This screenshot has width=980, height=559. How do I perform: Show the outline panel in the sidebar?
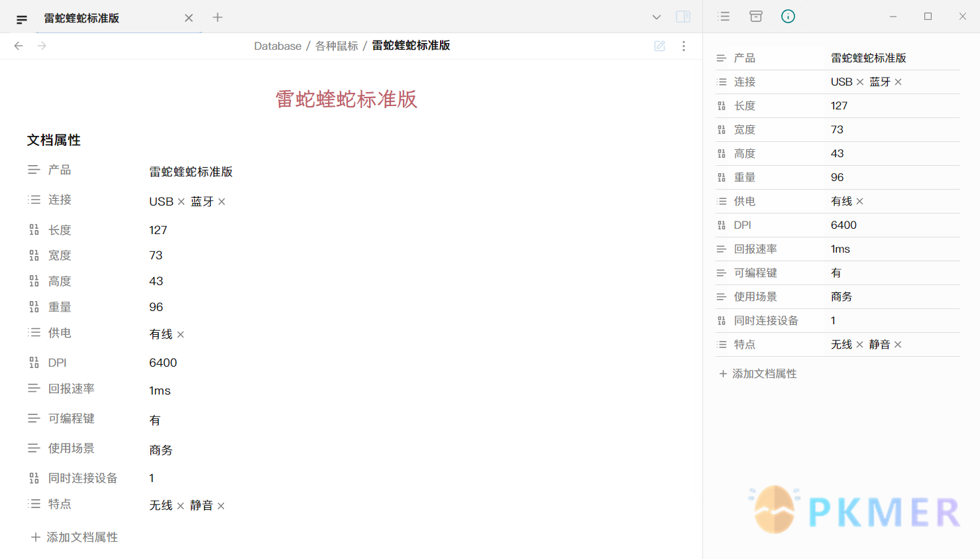tap(724, 17)
